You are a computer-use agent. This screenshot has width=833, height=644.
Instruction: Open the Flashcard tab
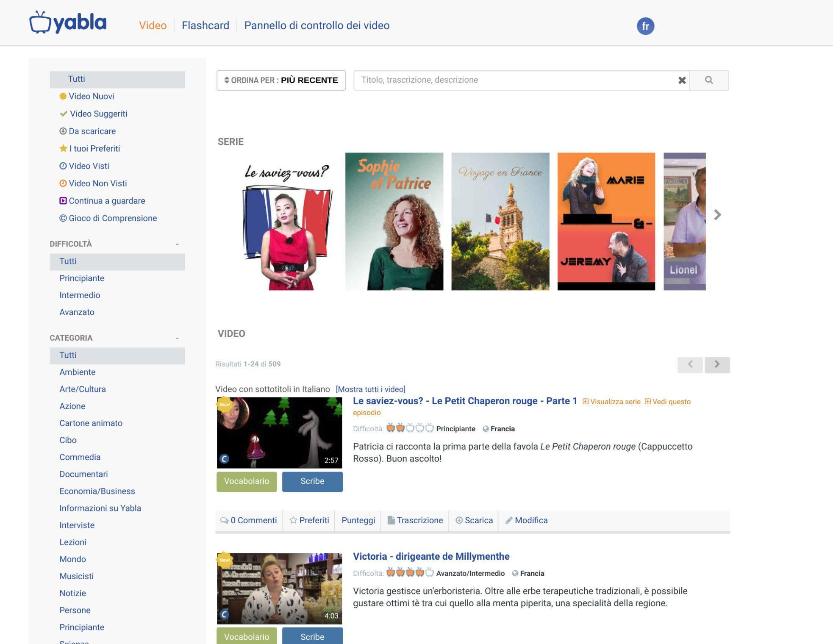click(205, 25)
